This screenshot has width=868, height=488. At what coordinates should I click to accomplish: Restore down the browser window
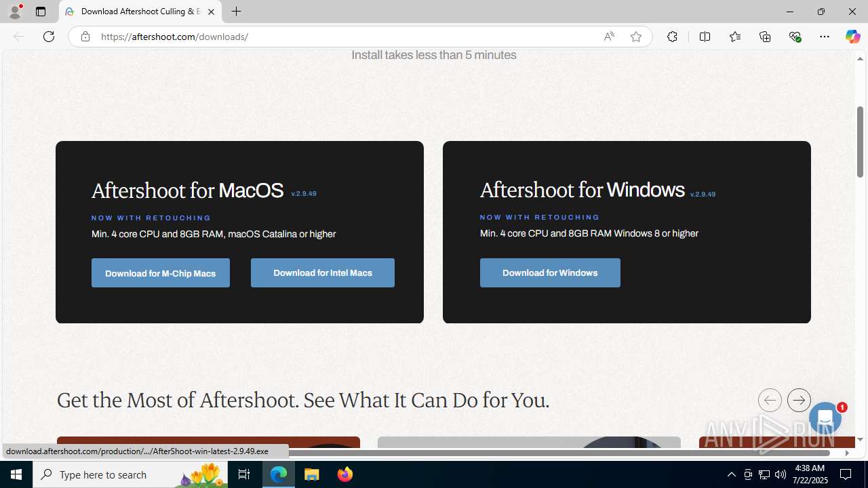[821, 12]
